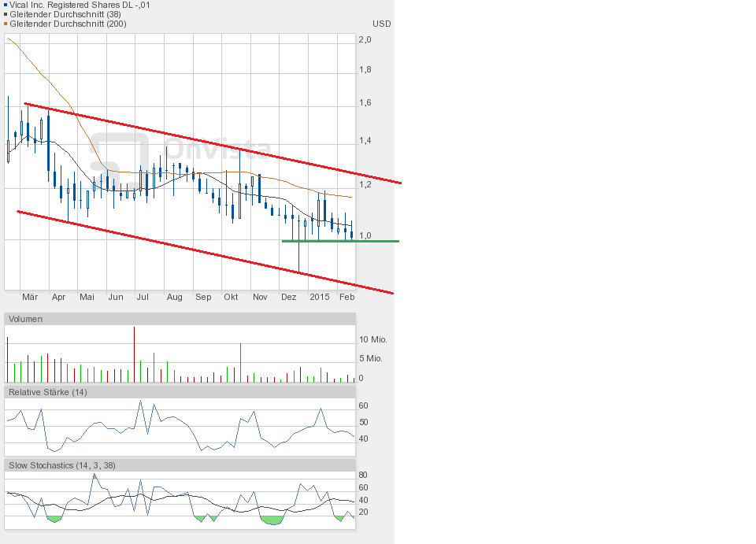Click the Volumen panel header
This screenshot has height=544, width=756.
point(25,319)
